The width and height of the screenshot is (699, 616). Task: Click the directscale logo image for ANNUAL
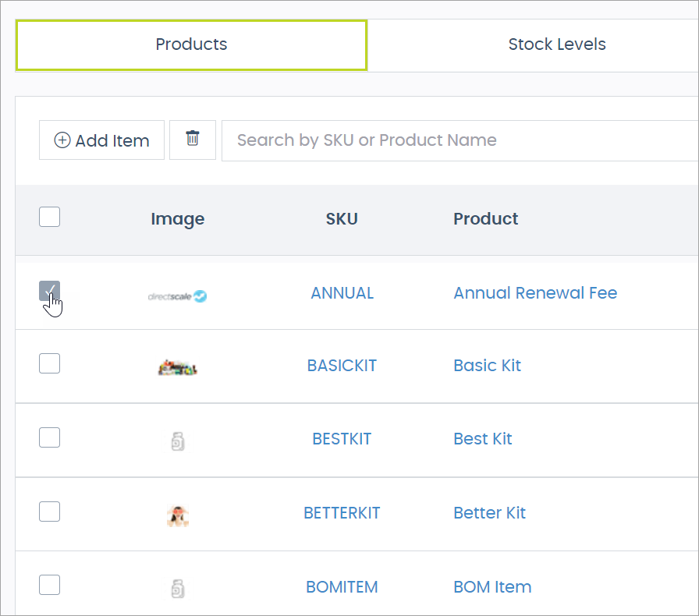coord(177,296)
